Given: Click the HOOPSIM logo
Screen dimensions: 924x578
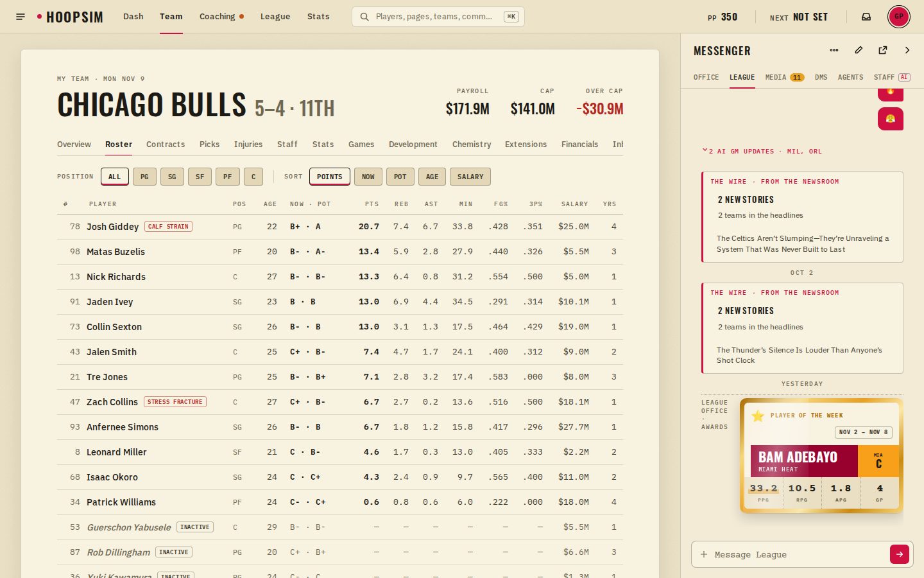Looking at the screenshot, I should tap(70, 17).
